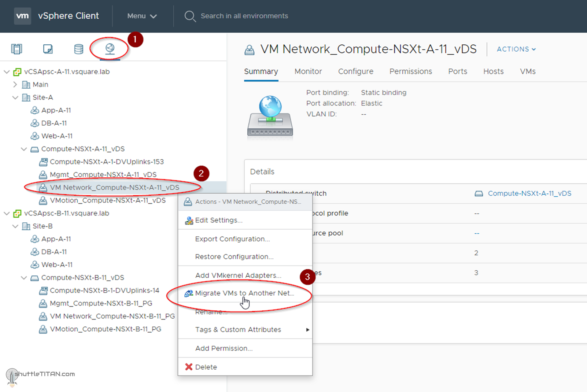Collapse the Compute-NSXt-B-11_vDS switch node
The height and width of the screenshot is (392, 587).
[24, 278]
